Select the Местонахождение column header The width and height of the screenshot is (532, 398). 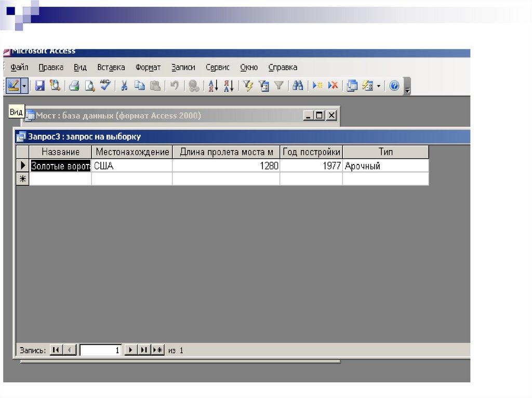[x=132, y=152]
